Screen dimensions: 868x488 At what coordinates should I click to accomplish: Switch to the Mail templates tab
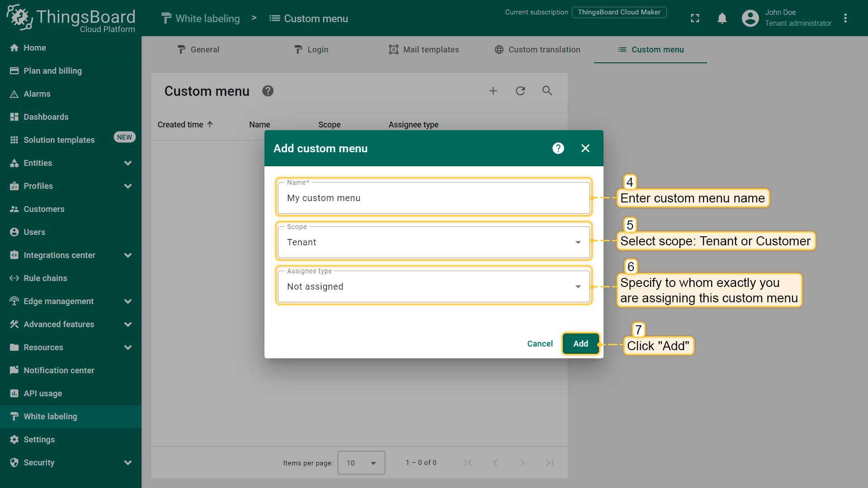point(424,50)
